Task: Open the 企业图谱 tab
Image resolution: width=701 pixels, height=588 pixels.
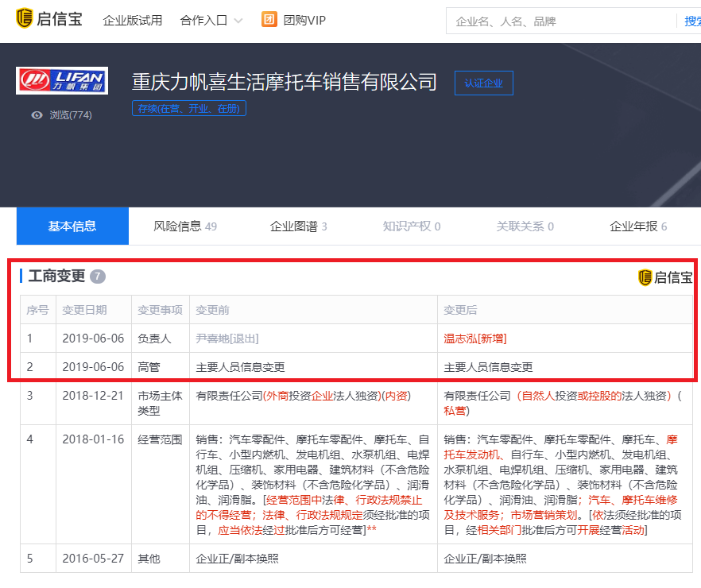Action: pyautogui.click(x=298, y=226)
